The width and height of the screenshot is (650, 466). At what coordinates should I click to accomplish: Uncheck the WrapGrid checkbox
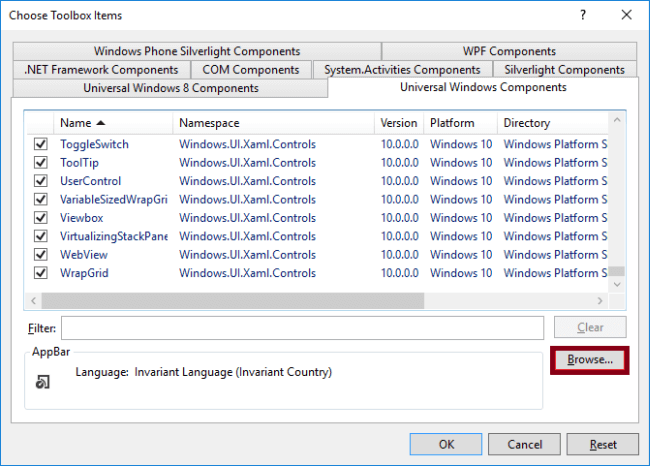41,273
